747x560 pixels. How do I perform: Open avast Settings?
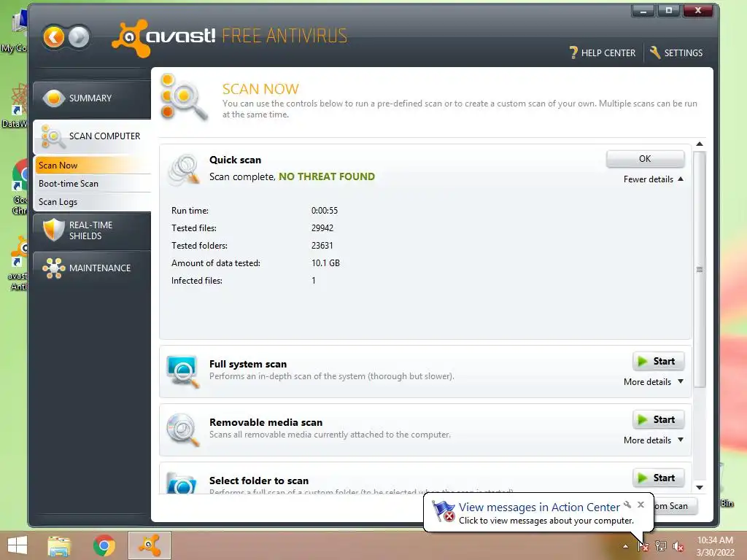click(x=676, y=52)
